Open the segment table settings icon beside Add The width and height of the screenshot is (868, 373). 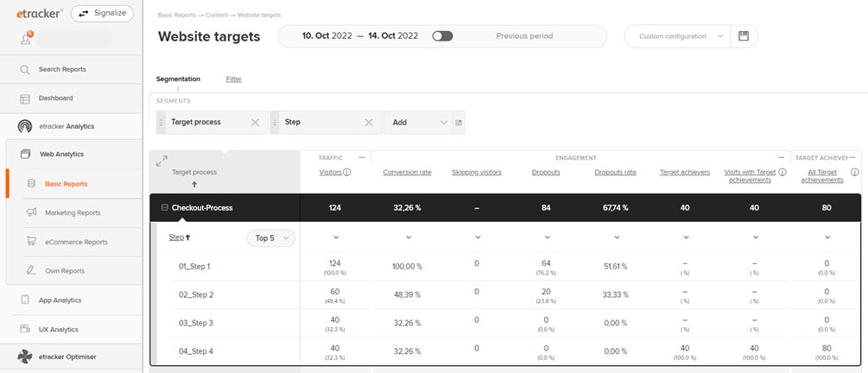pyautogui.click(x=459, y=123)
